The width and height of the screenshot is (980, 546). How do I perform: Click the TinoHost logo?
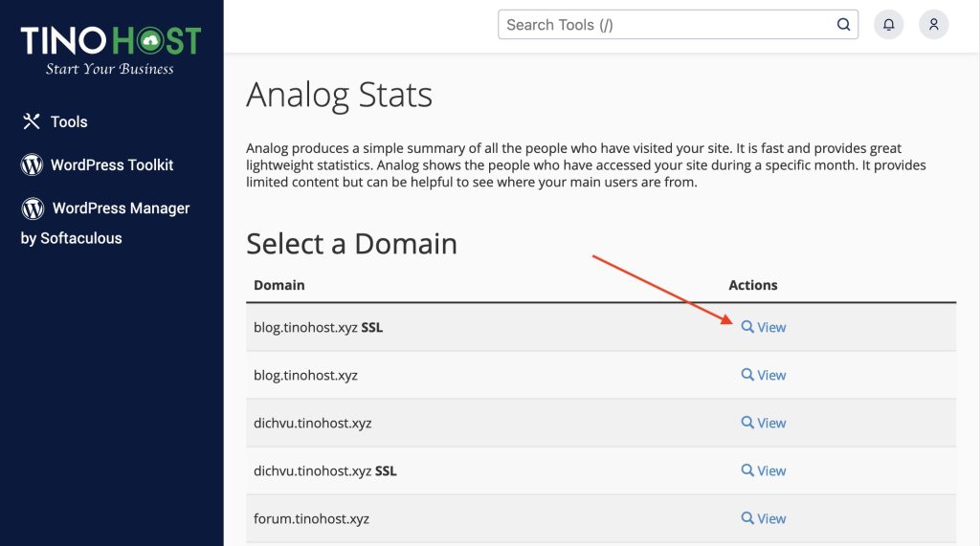[x=111, y=50]
